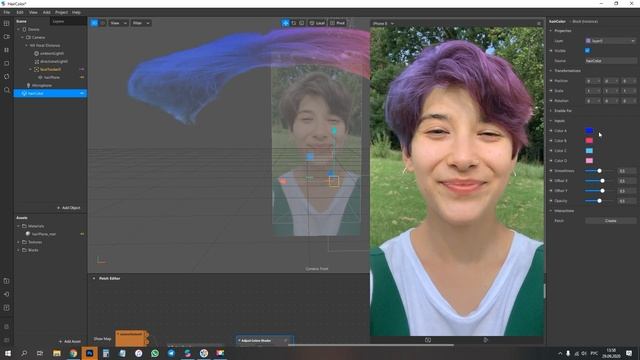The width and height of the screenshot is (640, 360).
Task: Click Add Object button
Action: pos(69,208)
